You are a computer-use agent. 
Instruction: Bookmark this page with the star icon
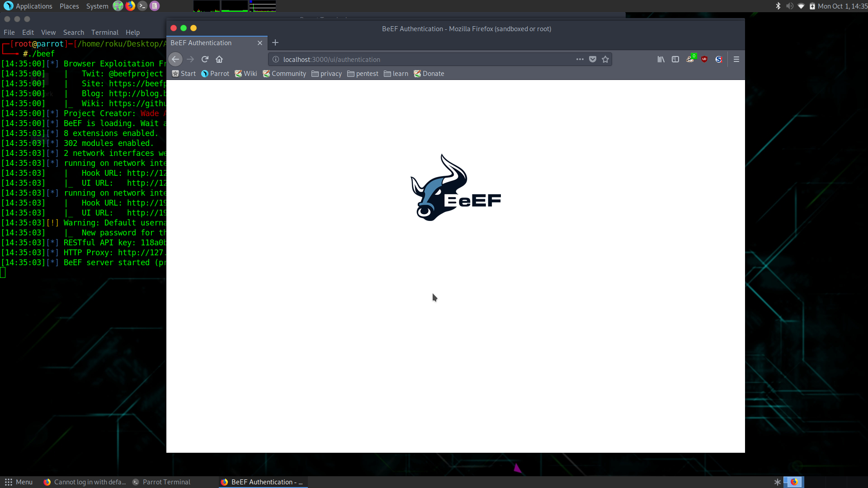pos(605,59)
